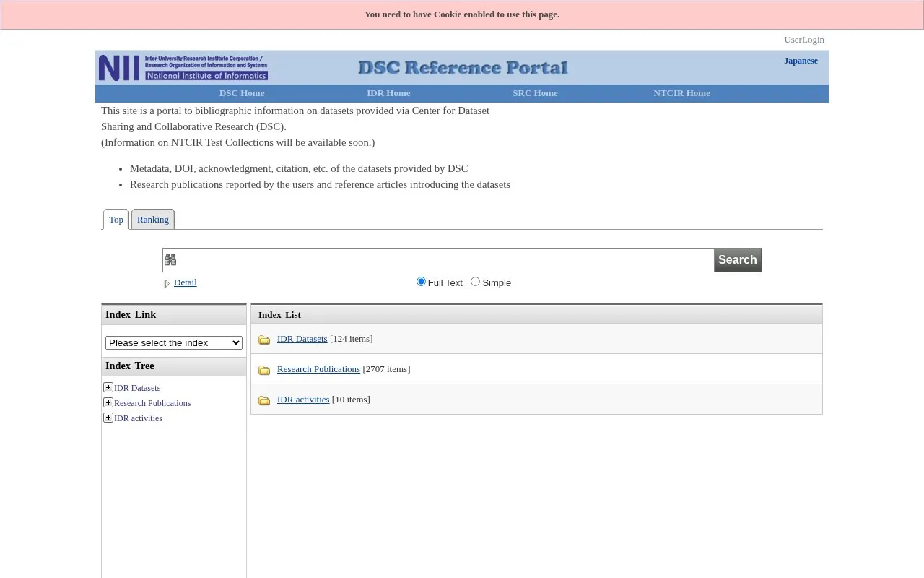Switch to the Ranking tab
Screen dimensions: 924x578
153,219
